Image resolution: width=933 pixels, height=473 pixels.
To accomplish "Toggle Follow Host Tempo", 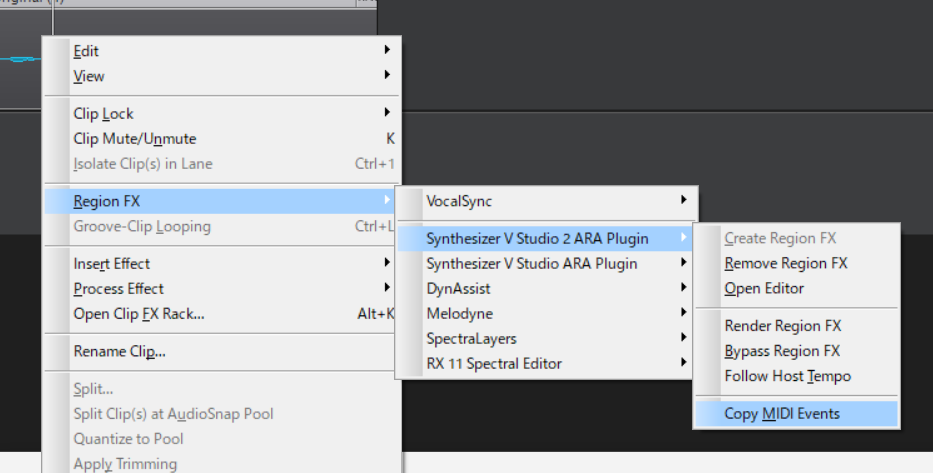I will coord(797,376).
